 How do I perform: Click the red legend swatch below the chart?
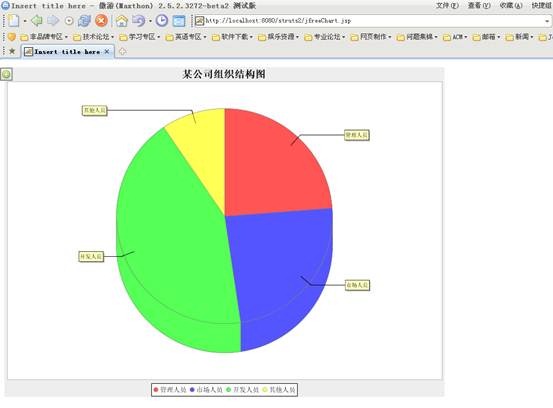click(x=156, y=390)
